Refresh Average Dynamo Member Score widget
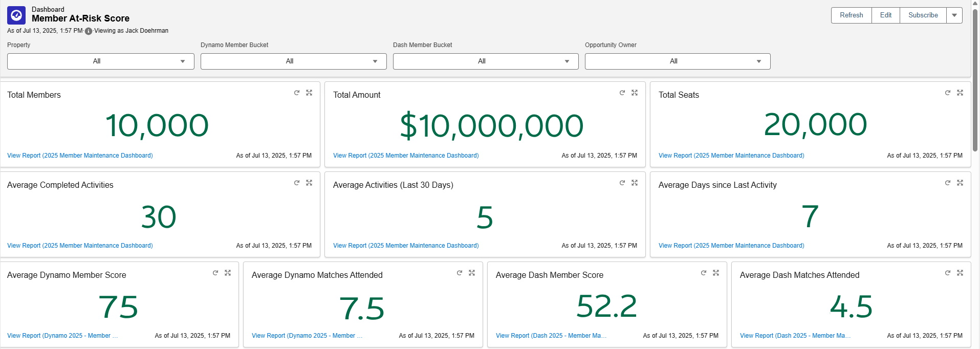Viewport: 980px width, 349px height. coord(215,273)
